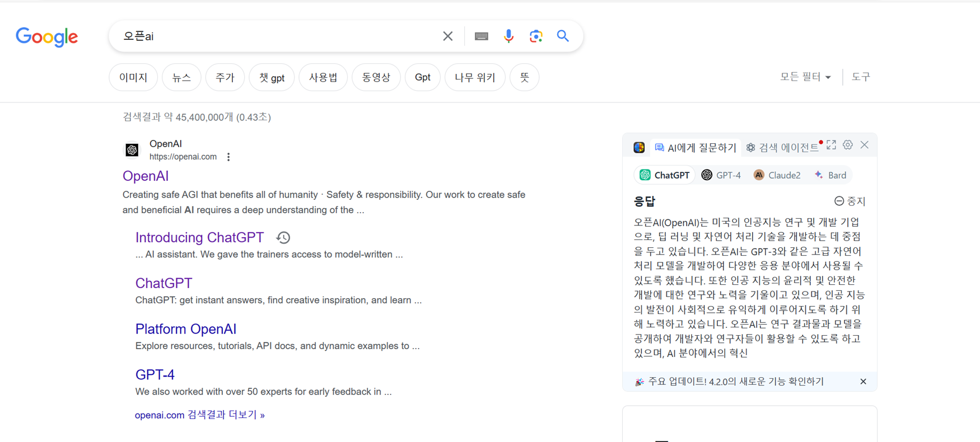Click the snippet 'AI assistant. We gave the trainers'
Image resolution: width=980 pixels, height=442 pixels.
click(269, 255)
